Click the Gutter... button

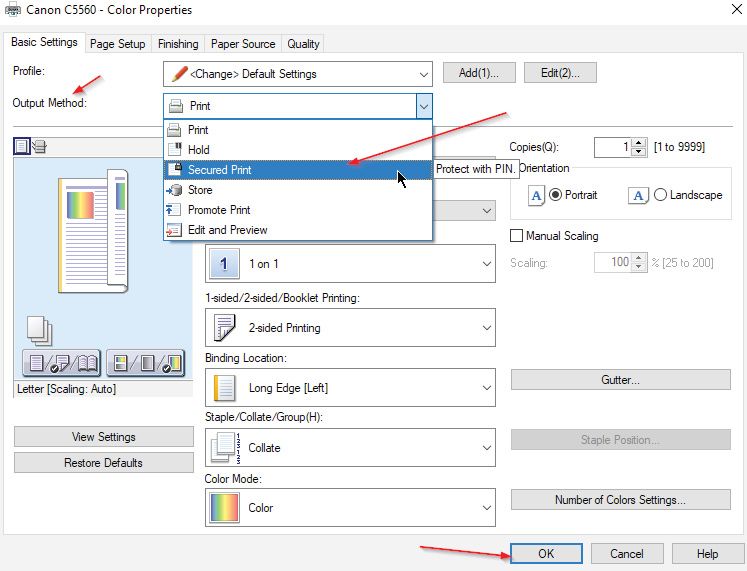point(621,380)
